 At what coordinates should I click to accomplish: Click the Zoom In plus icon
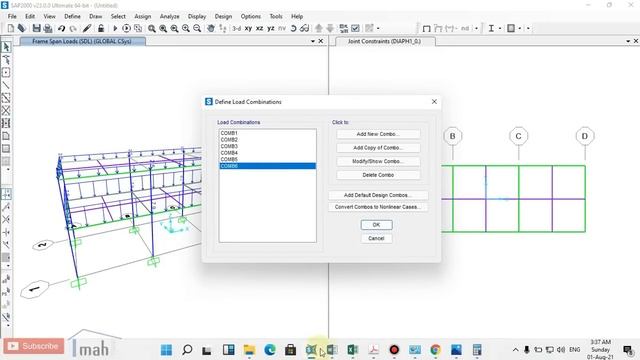coord(186,28)
